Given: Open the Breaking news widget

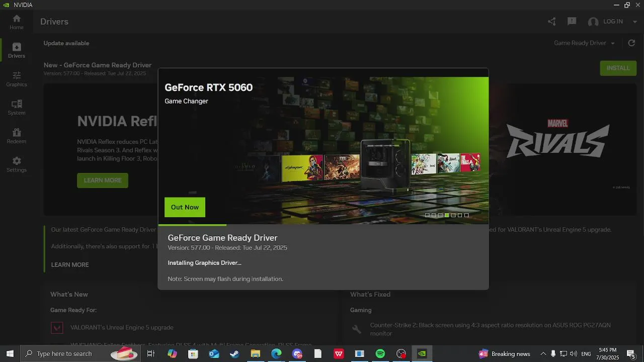Looking at the screenshot, I should click(504, 354).
